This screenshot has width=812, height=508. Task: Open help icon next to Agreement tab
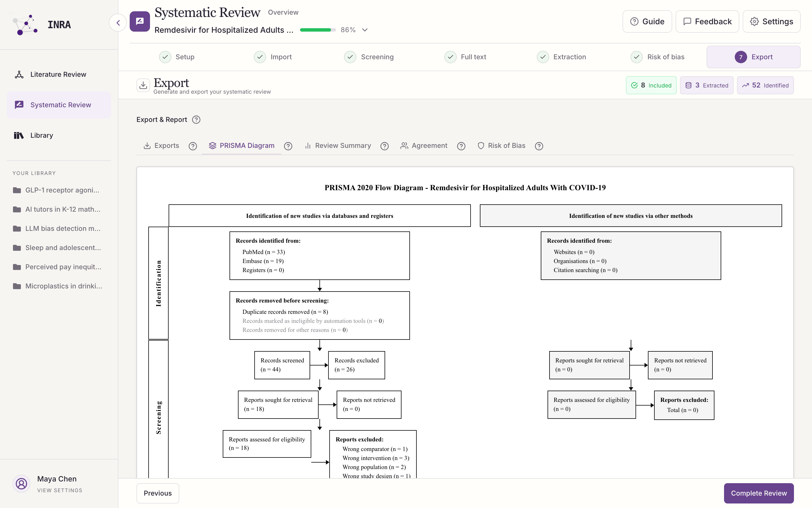coord(461,146)
